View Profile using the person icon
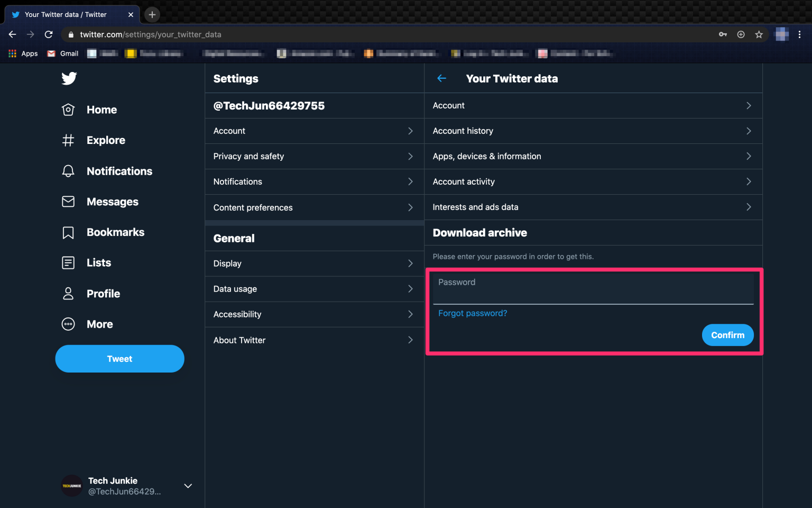The height and width of the screenshot is (508, 812). click(x=68, y=293)
